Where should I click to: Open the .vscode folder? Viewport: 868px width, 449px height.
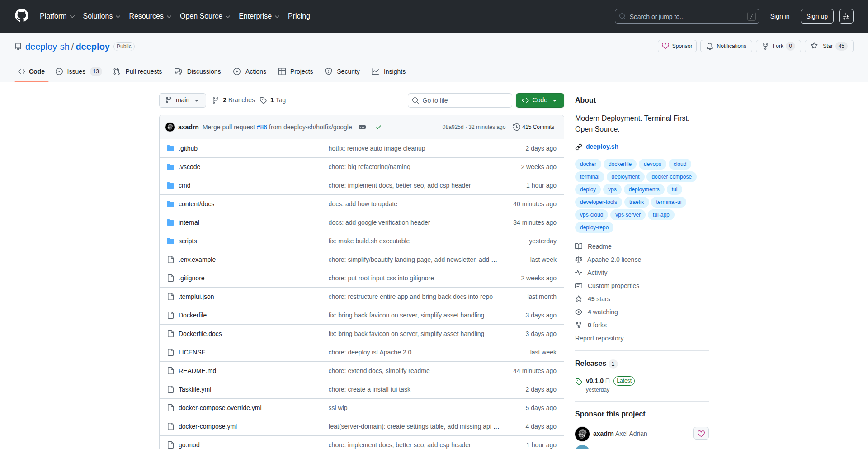189,167
